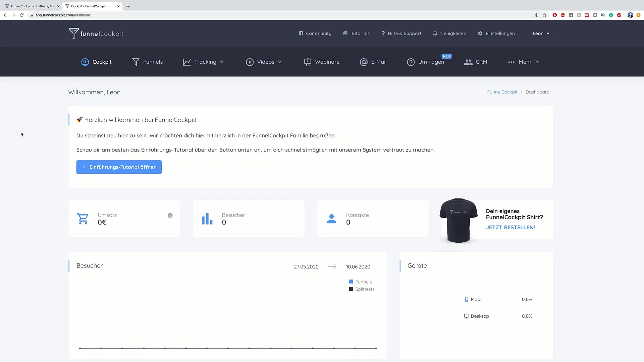
Task: Open Einstellungen settings
Action: pyautogui.click(x=496, y=34)
